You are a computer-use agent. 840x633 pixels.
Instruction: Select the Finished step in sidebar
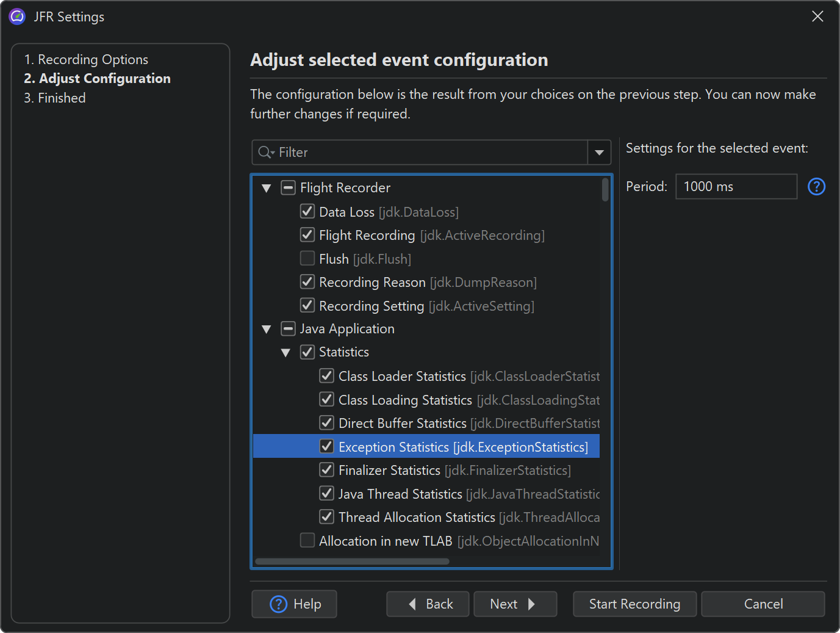point(55,98)
